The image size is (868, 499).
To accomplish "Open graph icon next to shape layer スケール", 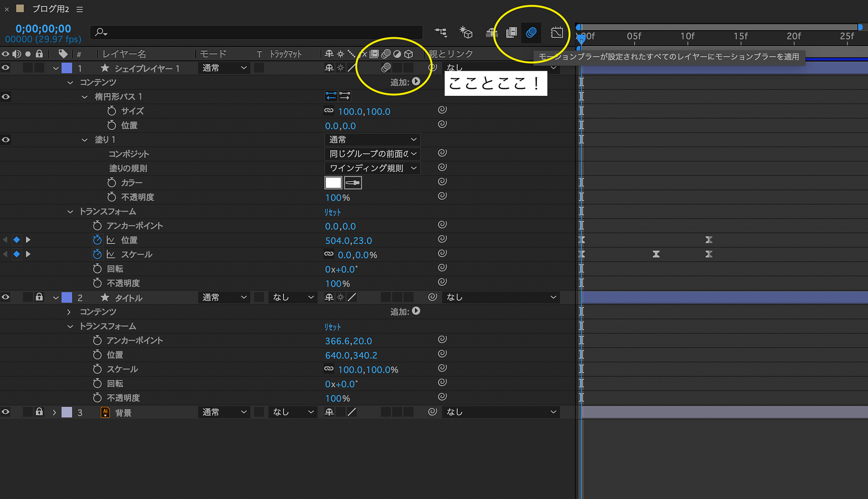I will coord(111,254).
